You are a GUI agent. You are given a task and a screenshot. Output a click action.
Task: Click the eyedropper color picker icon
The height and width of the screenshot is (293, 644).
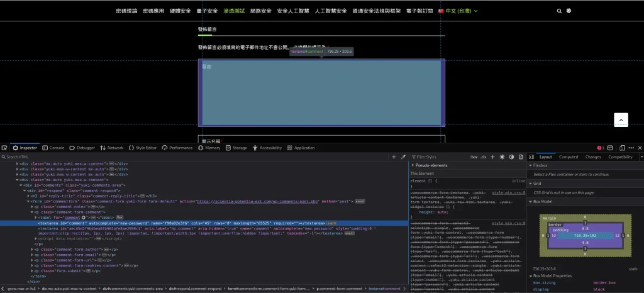pos(403,157)
